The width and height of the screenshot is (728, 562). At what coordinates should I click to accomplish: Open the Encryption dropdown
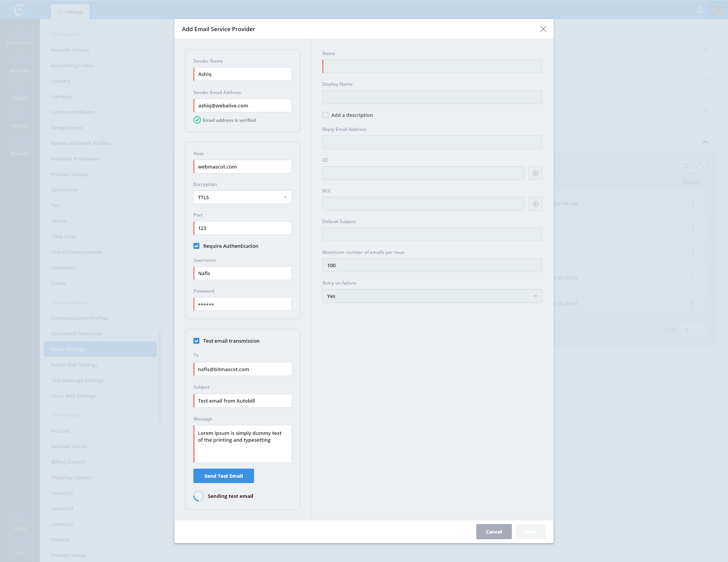point(243,197)
